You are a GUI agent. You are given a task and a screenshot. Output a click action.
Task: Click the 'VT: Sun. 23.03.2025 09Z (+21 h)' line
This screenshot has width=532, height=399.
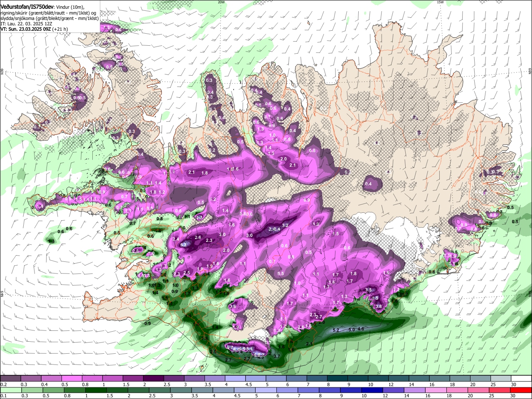coord(34,29)
